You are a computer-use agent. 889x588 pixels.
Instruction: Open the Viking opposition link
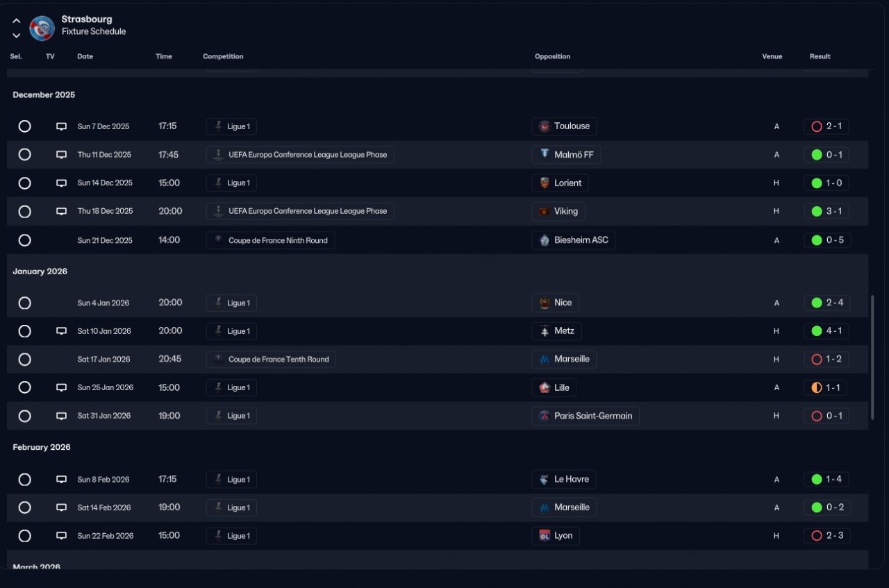[558, 211]
